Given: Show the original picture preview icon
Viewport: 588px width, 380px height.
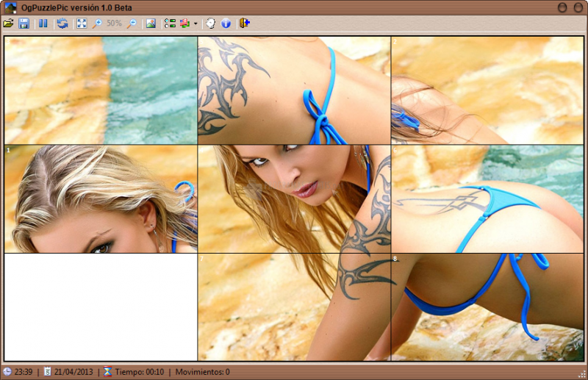Looking at the screenshot, I should [x=151, y=24].
